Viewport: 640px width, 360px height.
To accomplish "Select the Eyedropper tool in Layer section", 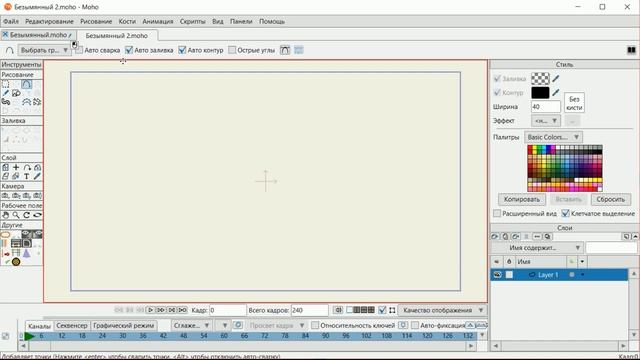I will 37,176.
